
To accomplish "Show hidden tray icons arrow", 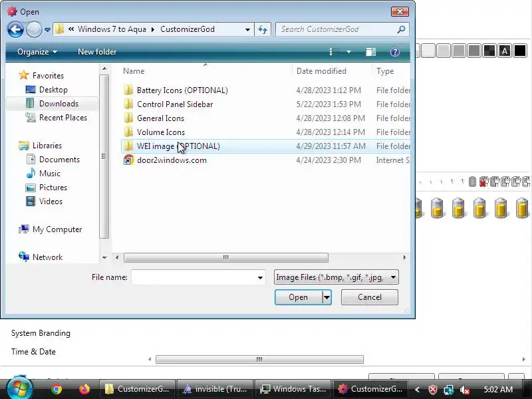I will pos(418,390).
